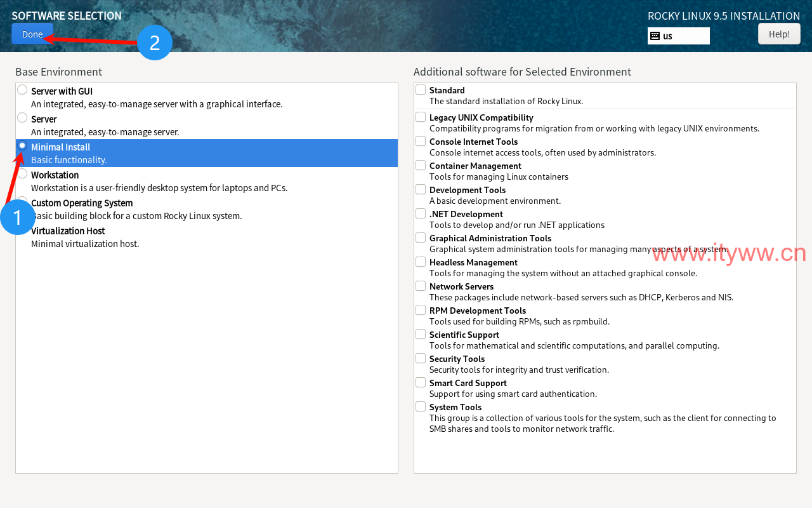
Task: Tick the Smart Card Support checkbox
Action: 421,382
